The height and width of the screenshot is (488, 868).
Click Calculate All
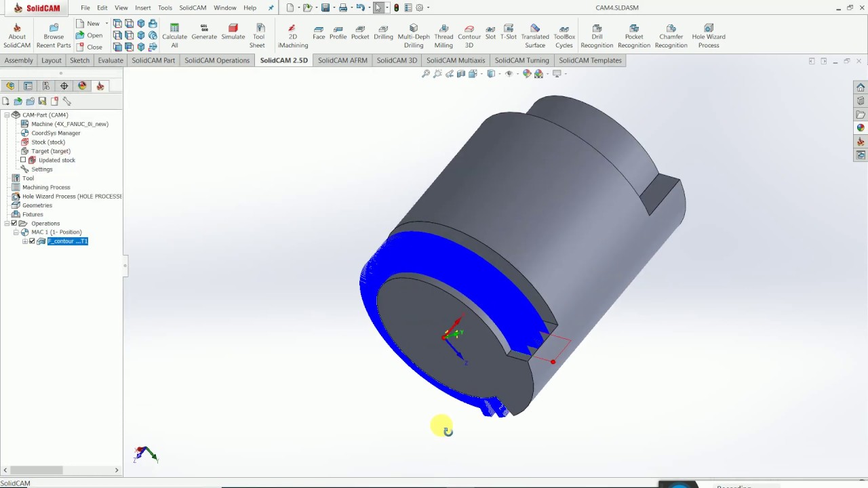coord(174,37)
